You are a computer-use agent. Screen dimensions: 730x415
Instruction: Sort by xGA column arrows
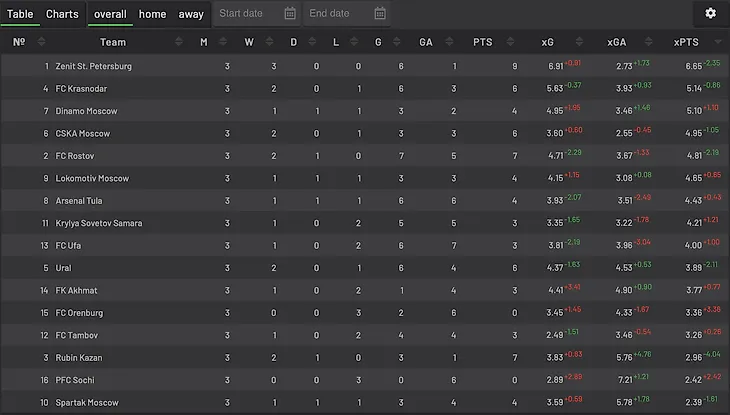click(x=649, y=42)
